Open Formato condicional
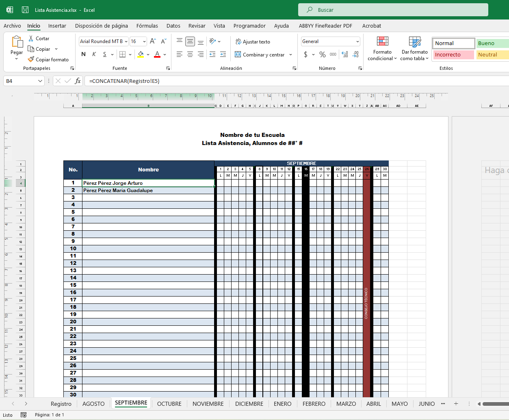The width and height of the screenshot is (509, 420). pos(382,49)
